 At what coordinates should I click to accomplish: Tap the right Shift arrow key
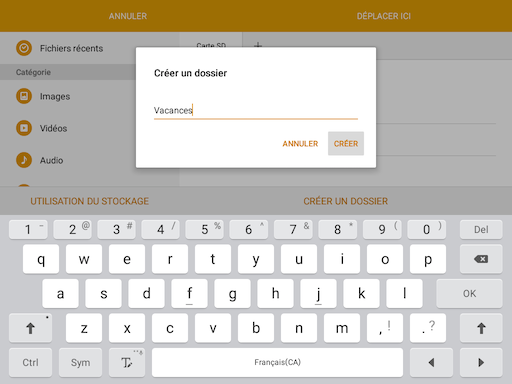click(481, 328)
